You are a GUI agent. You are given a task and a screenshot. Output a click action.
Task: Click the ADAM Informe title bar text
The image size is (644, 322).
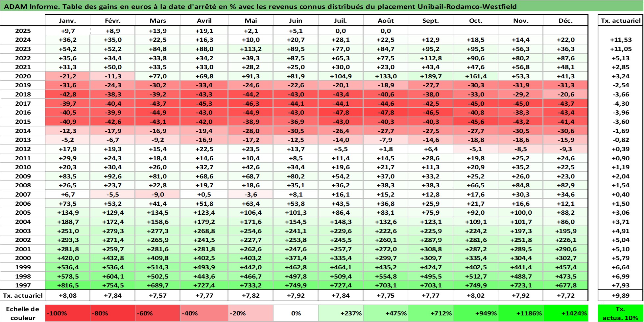[260, 7]
